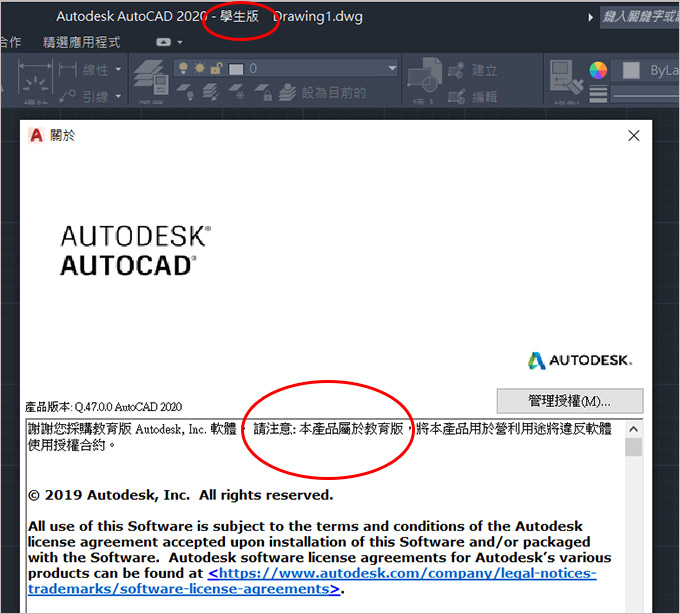Open the Layer Properties manager icon
Image resolution: width=680 pixels, height=614 pixels.
(x=151, y=78)
